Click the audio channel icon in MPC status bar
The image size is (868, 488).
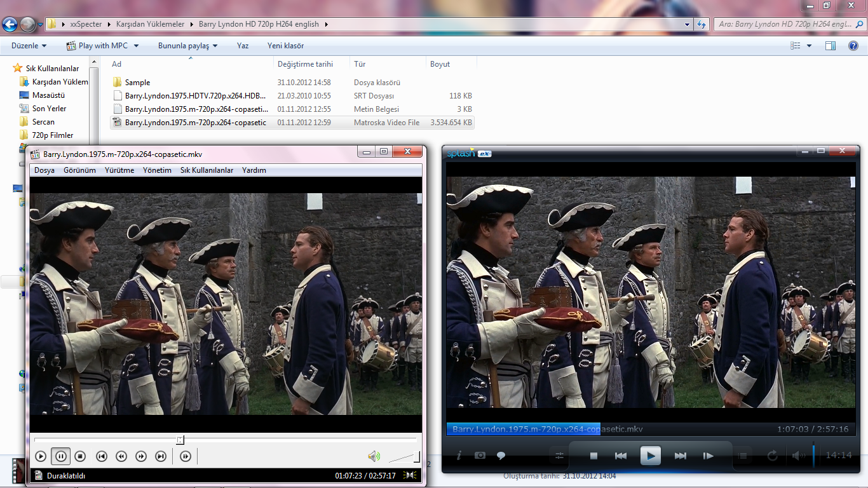(x=411, y=475)
